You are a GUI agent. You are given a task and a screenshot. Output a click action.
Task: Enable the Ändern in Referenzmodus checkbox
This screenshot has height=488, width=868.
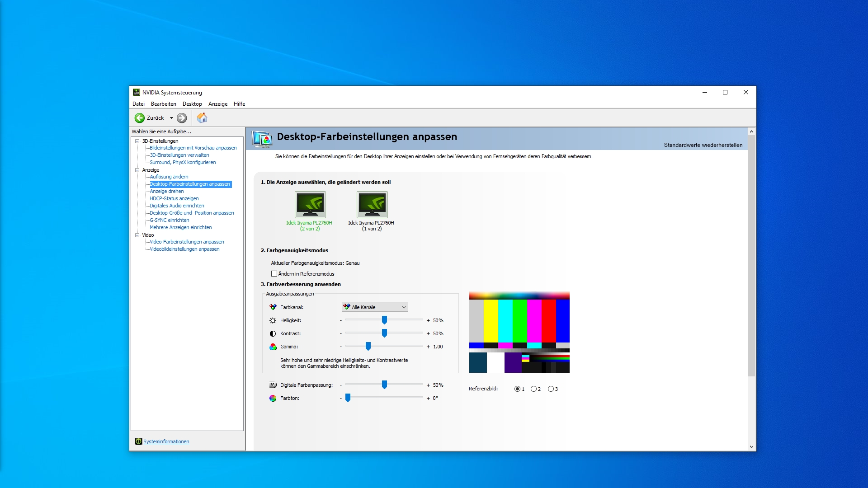[x=274, y=274]
